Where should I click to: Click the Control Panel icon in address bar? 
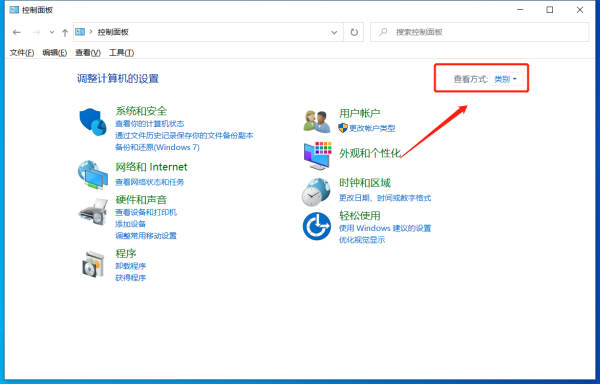80,32
